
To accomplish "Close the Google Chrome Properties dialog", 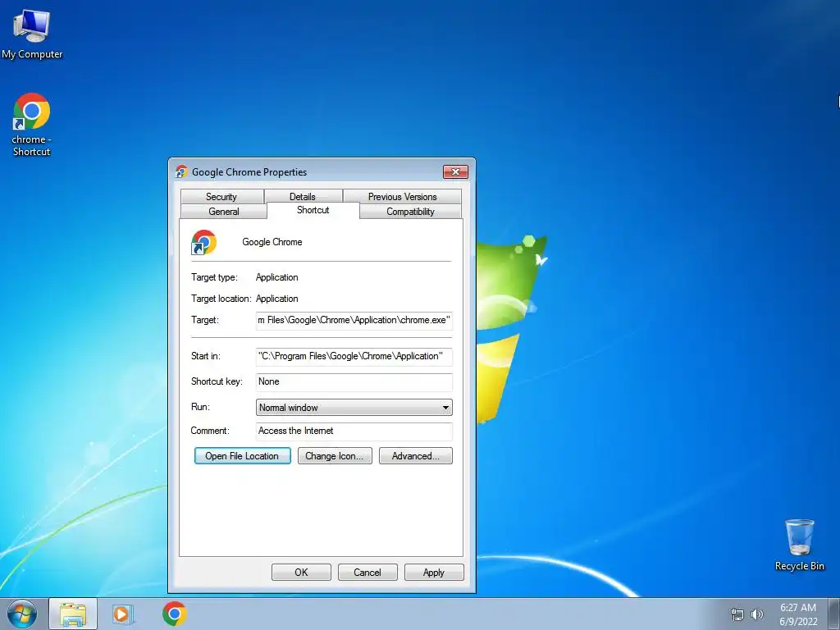I will (456, 171).
